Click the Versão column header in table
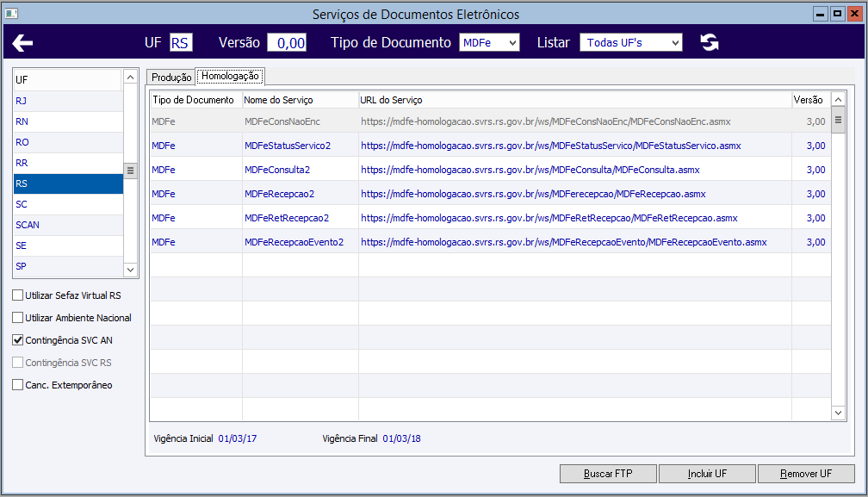This screenshot has height=497, width=868. pos(811,100)
